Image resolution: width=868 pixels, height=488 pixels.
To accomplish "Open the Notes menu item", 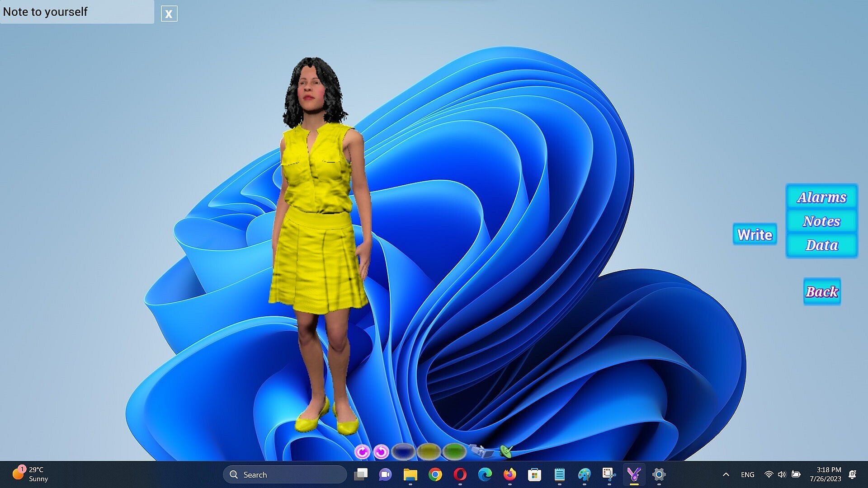I will [821, 221].
